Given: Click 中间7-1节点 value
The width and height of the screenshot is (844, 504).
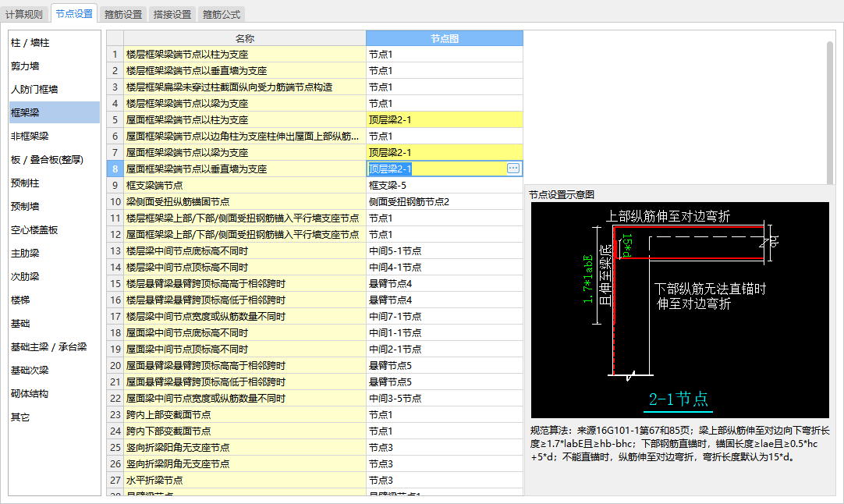Looking at the screenshot, I should 445,316.
